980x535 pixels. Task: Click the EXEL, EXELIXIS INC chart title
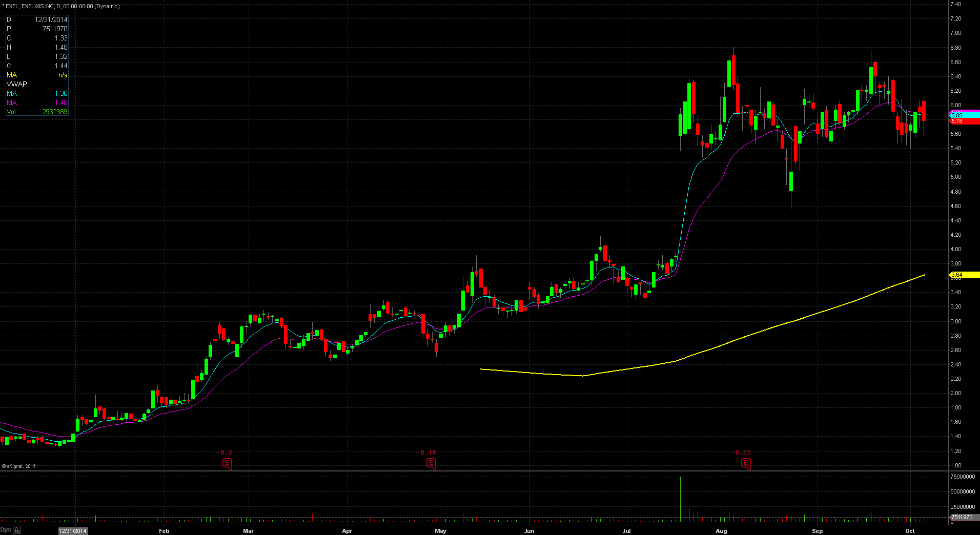click(x=63, y=6)
